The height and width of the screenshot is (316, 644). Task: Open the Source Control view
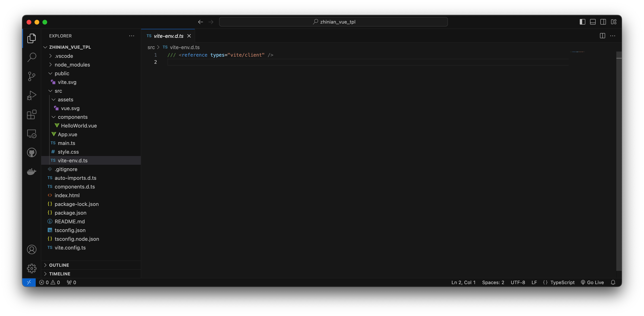pyautogui.click(x=32, y=76)
